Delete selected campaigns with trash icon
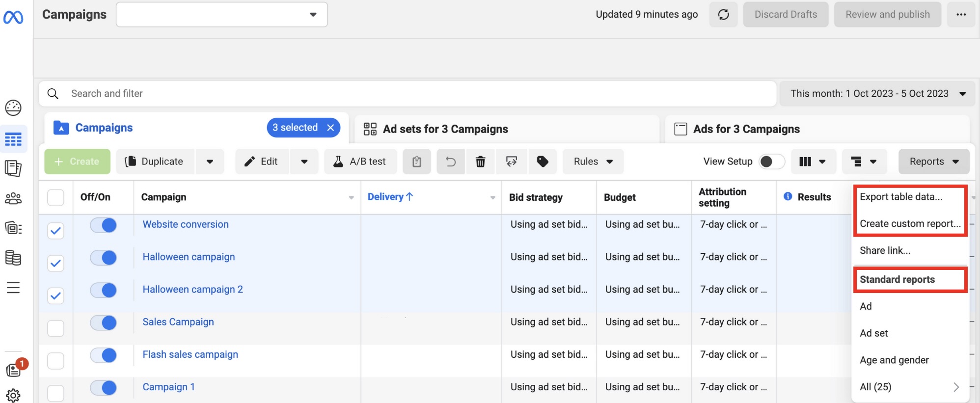 [481, 161]
